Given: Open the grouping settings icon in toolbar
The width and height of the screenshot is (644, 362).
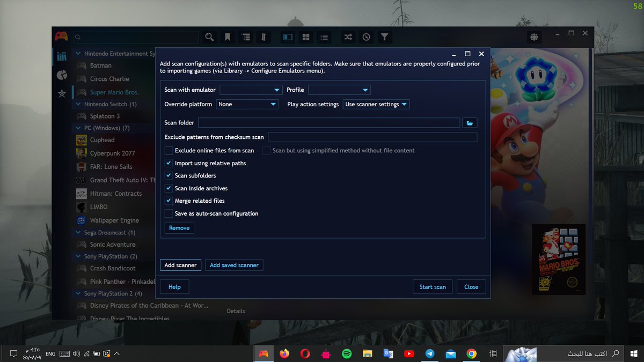Looking at the screenshot, I should click(246, 37).
